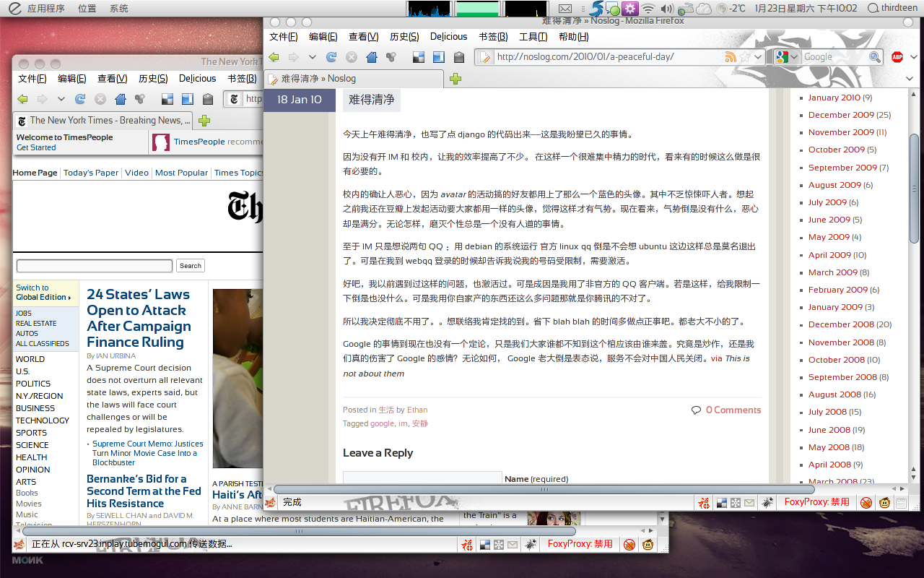Reload the New York Times page

click(80, 99)
